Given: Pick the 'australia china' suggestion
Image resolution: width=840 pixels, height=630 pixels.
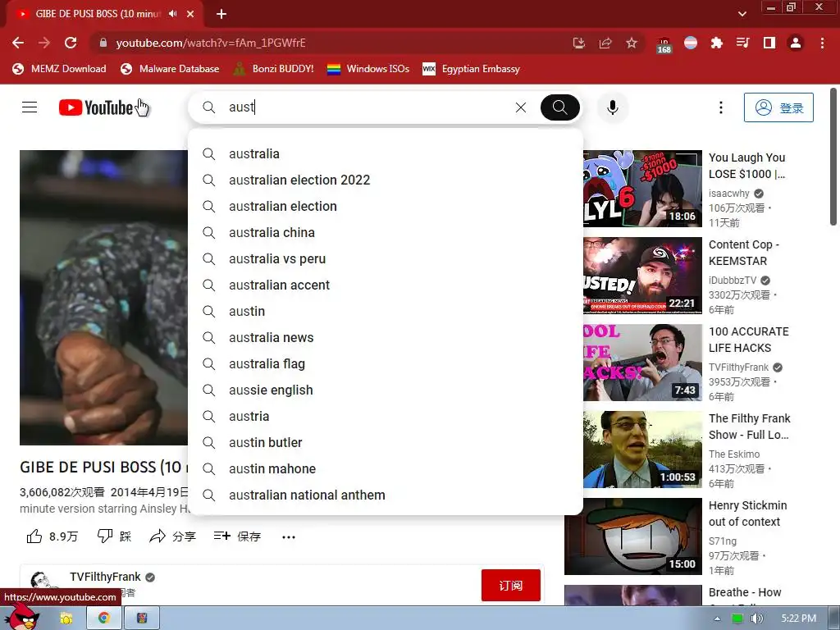Looking at the screenshot, I should pyautogui.click(x=386, y=232).
